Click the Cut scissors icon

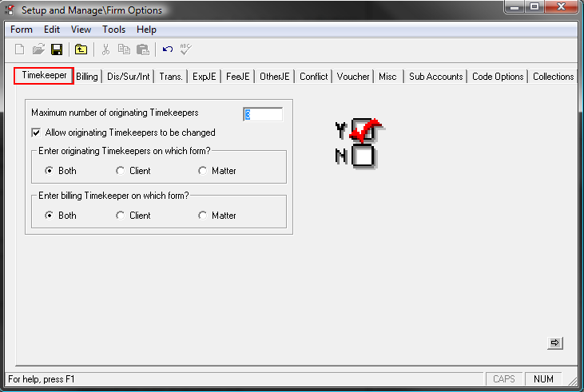pyautogui.click(x=105, y=49)
